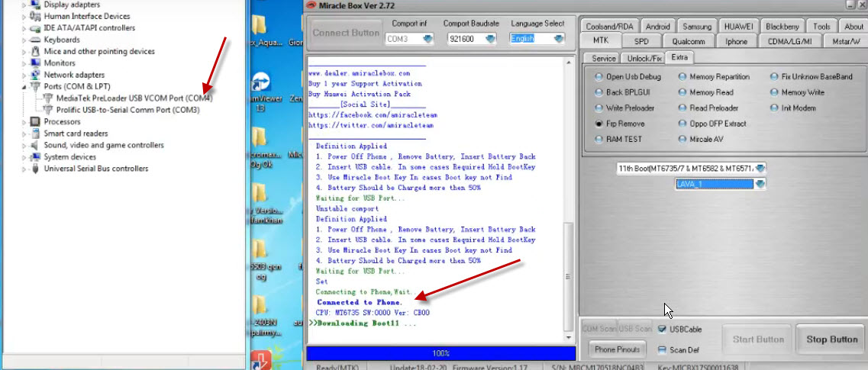Switch to the HUAWEI tab

[x=738, y=27]
